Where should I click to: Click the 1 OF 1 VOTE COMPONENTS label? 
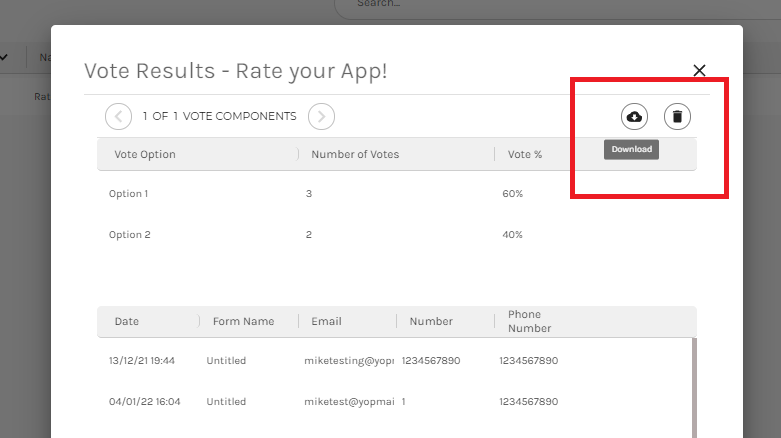point(219,116)
